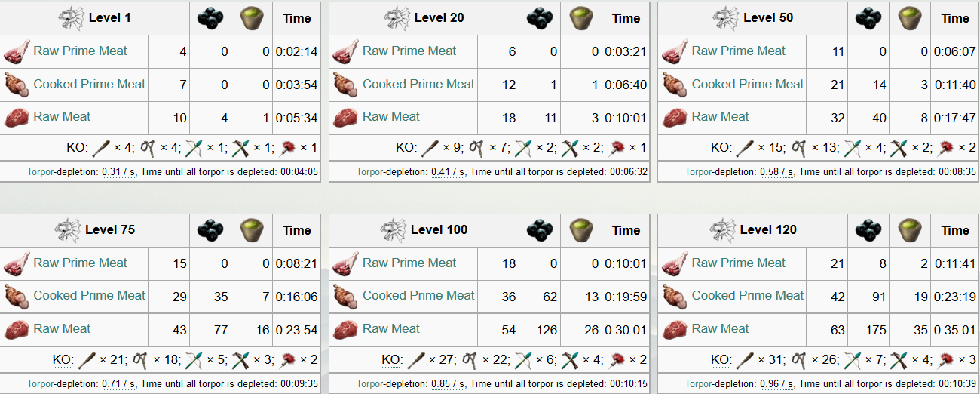980x394 pixels.
Task: Follow the Torpor link in the Level 75 table
Action: pos(40,383)
